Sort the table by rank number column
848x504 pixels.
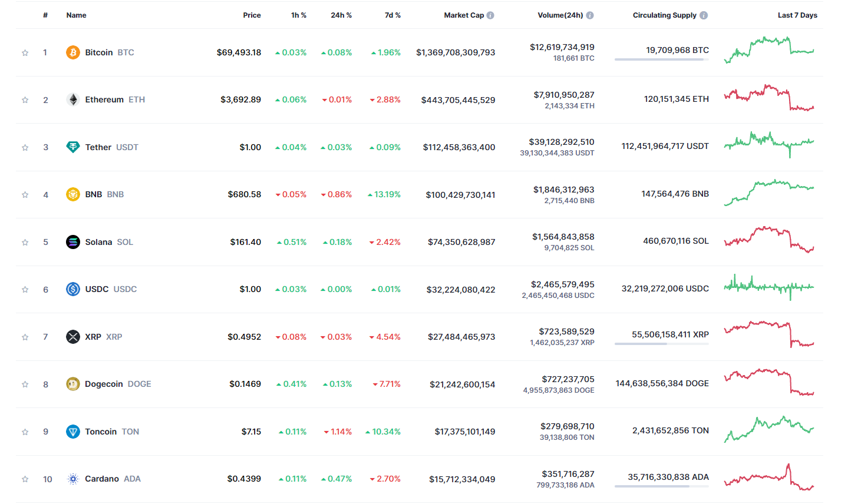(45, 15)
